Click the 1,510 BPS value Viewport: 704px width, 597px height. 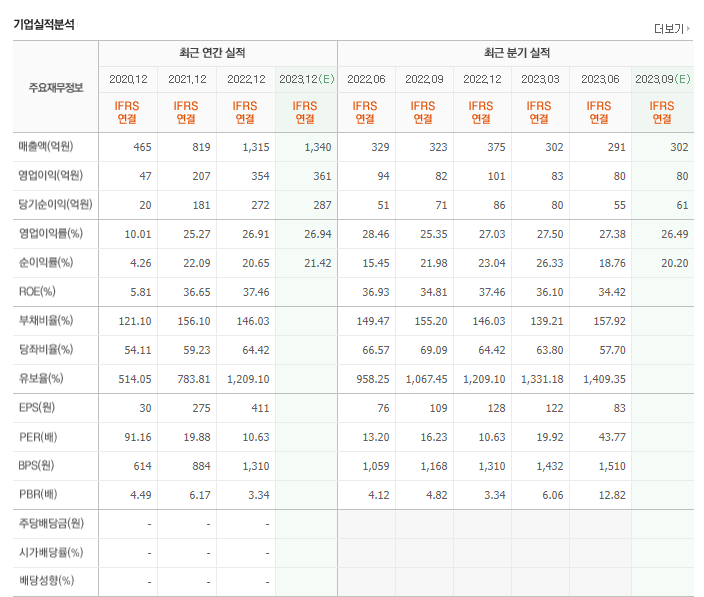(x=612, y=466)
